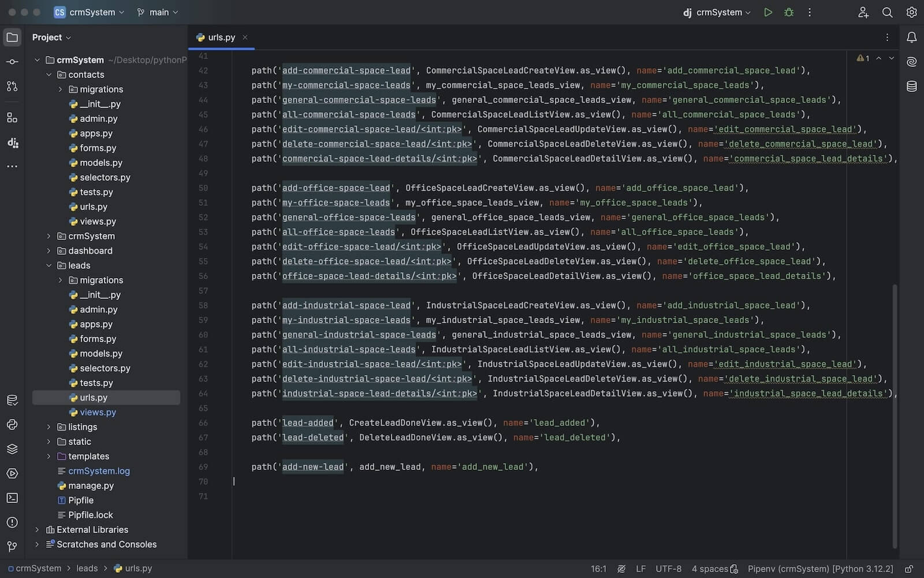Collapse the contacts folder

(x=49, y=75)
